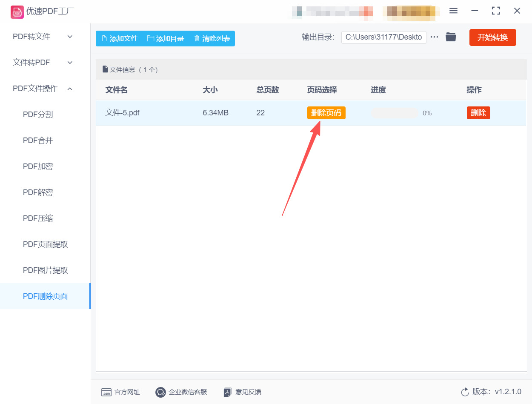
Task: Click the 文件信息 (1个) header
Action: click(130, 69)
